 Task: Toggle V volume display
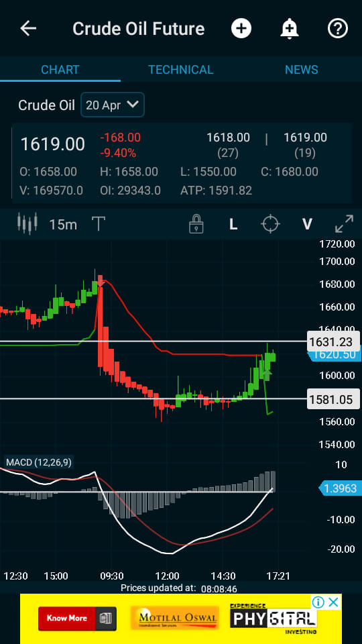coord(307,224)
